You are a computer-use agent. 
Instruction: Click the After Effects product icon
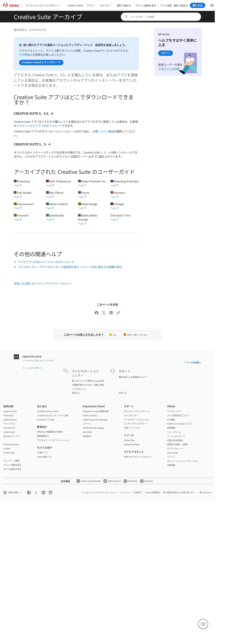point(47,192)
